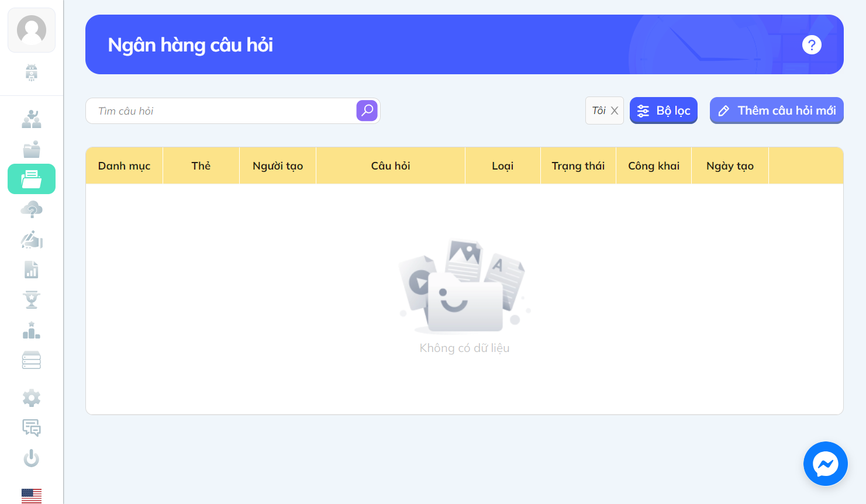Open the help question mark icon
Screen dimensions: 866x504
pos(812,44)
